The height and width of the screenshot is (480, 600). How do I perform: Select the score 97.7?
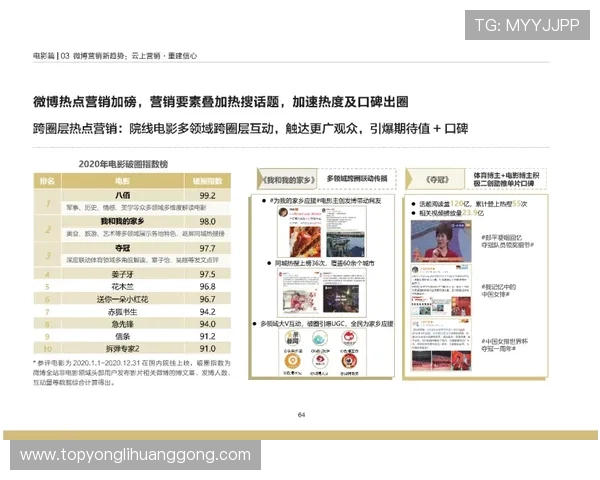coord(207,248)
